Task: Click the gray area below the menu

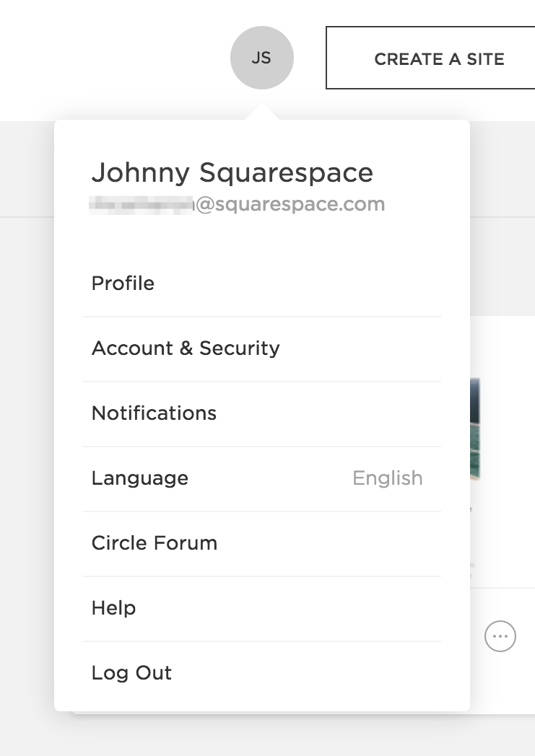Action: point(267,736)
